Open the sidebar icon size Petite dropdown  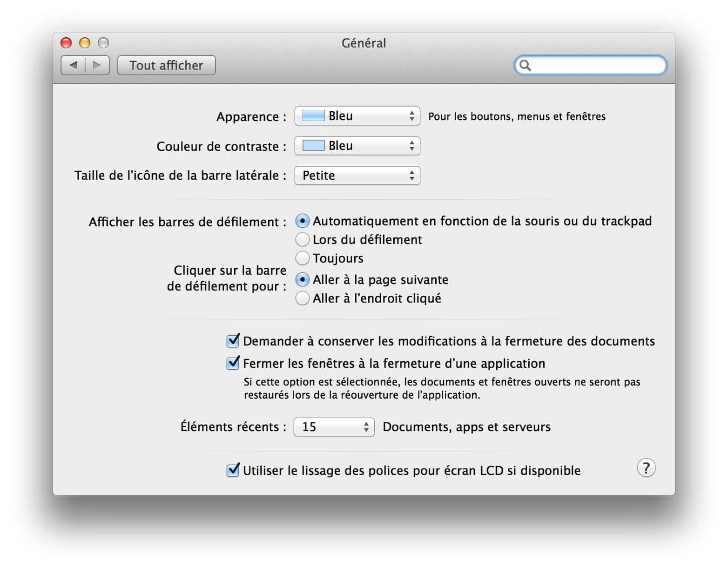357,176
